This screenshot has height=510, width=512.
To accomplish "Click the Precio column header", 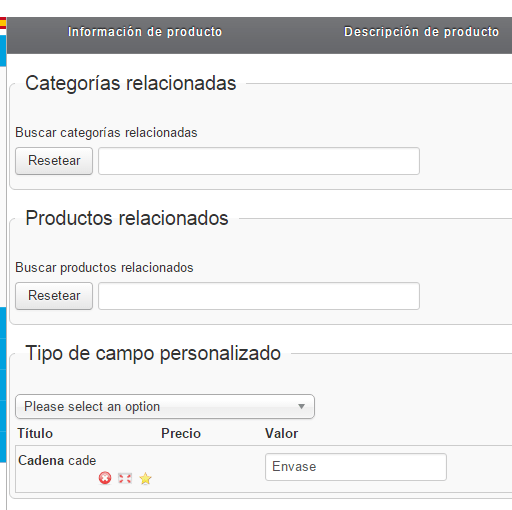I will (181, 433).
